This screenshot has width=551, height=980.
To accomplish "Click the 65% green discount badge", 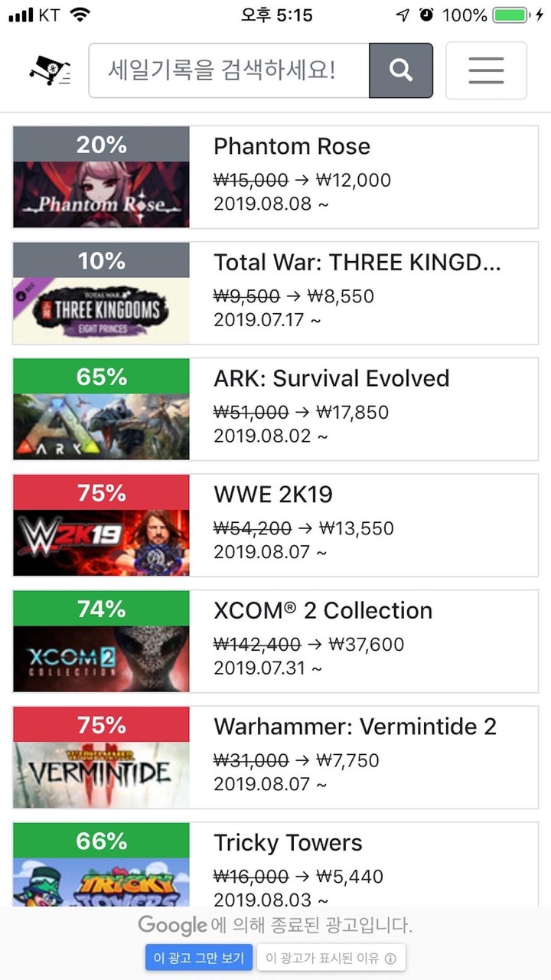I will pos(101,377).
